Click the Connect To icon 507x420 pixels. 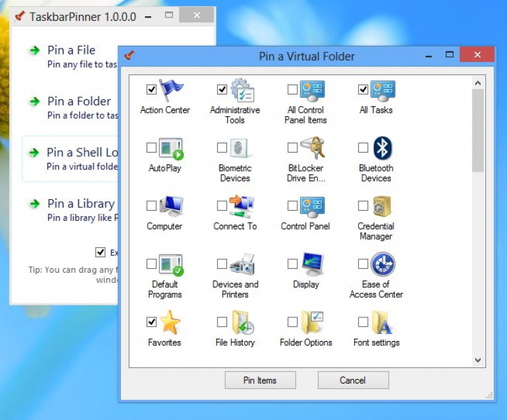(241, 206)
